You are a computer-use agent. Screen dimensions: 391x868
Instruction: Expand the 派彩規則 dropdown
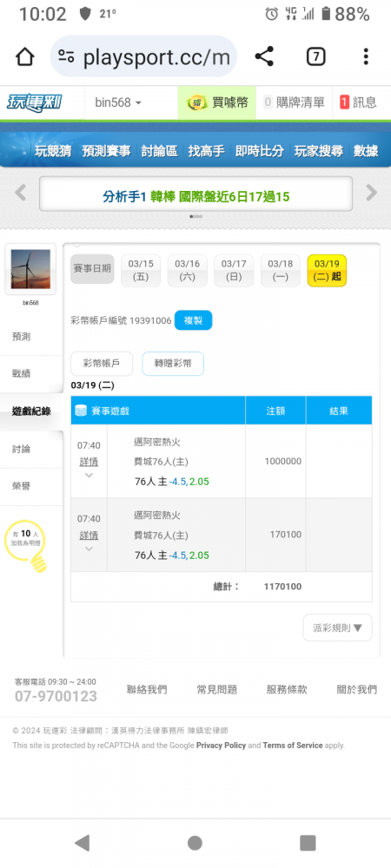point(337,628)
